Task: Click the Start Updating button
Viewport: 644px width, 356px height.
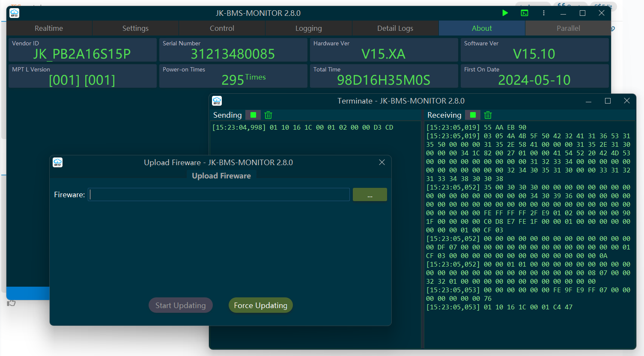Action: (181, 306)
